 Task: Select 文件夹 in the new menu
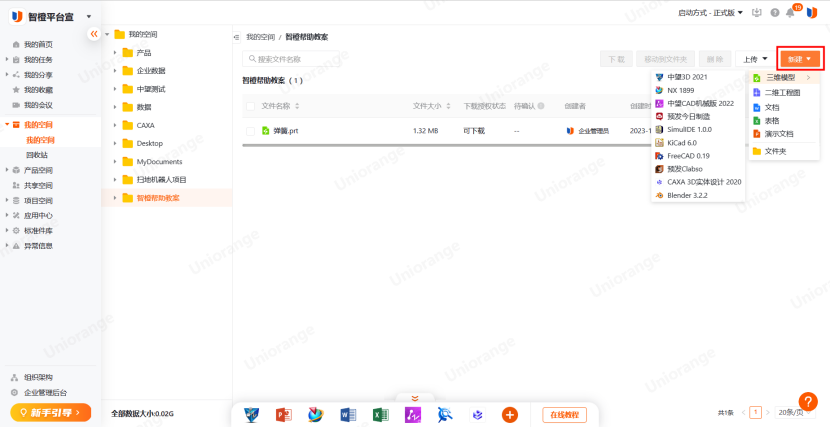pyautogui.click(x=777, y=151)
